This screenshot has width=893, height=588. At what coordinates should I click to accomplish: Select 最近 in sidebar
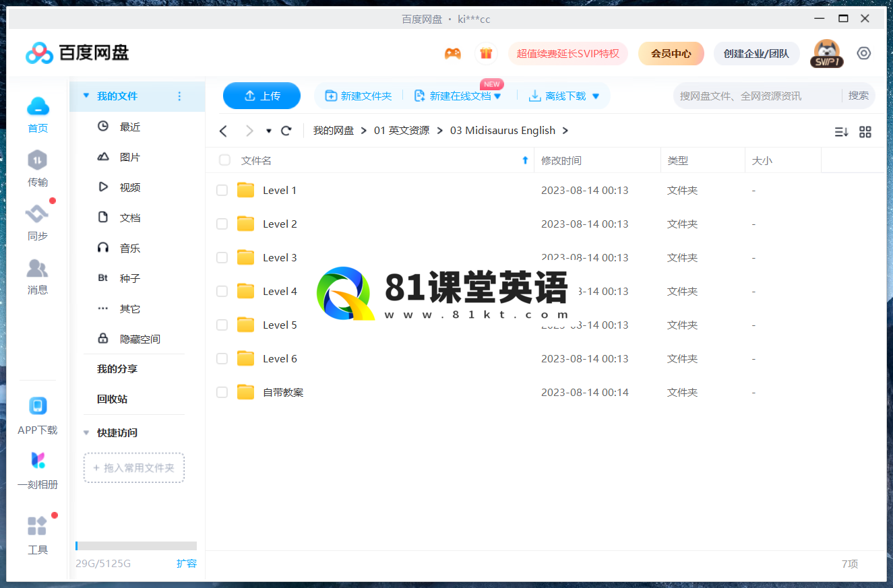(130, 127)
